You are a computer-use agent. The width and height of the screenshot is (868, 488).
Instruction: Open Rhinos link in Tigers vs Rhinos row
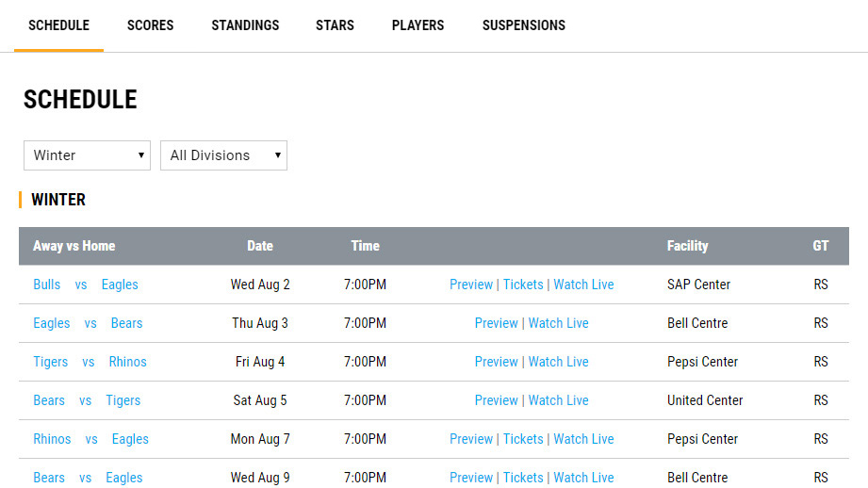[127, 362]
